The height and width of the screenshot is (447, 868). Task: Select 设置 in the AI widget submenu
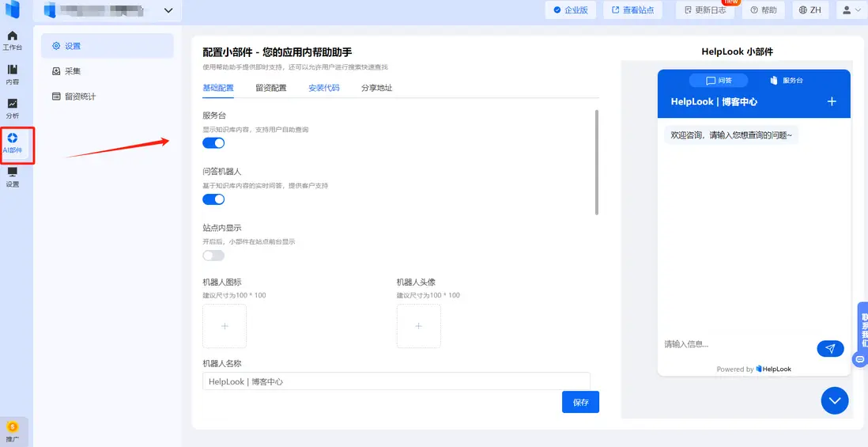107,46
